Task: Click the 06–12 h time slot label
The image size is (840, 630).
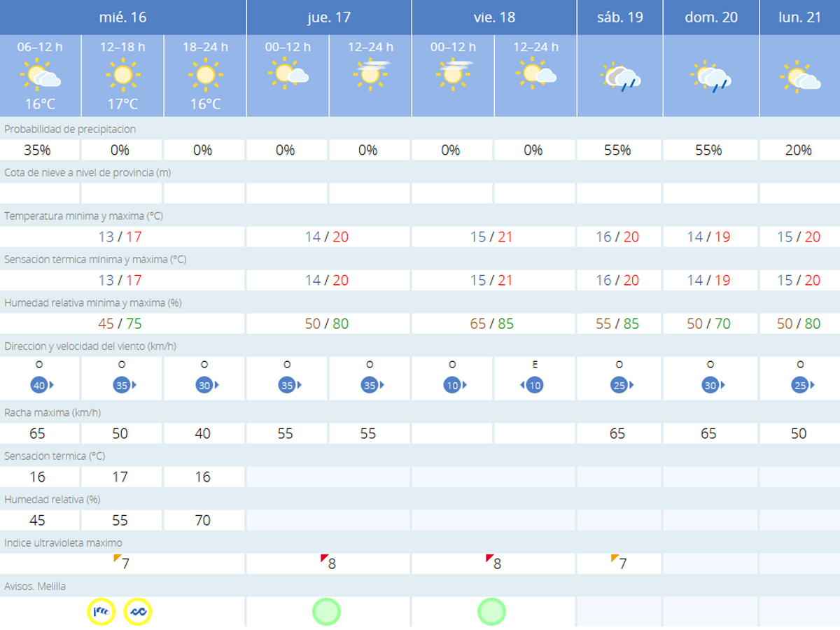Action: [x=40, y=47]
